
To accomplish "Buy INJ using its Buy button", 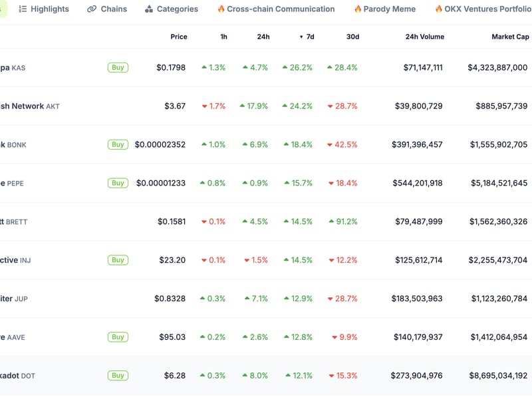I will click(x=118, y=260).
